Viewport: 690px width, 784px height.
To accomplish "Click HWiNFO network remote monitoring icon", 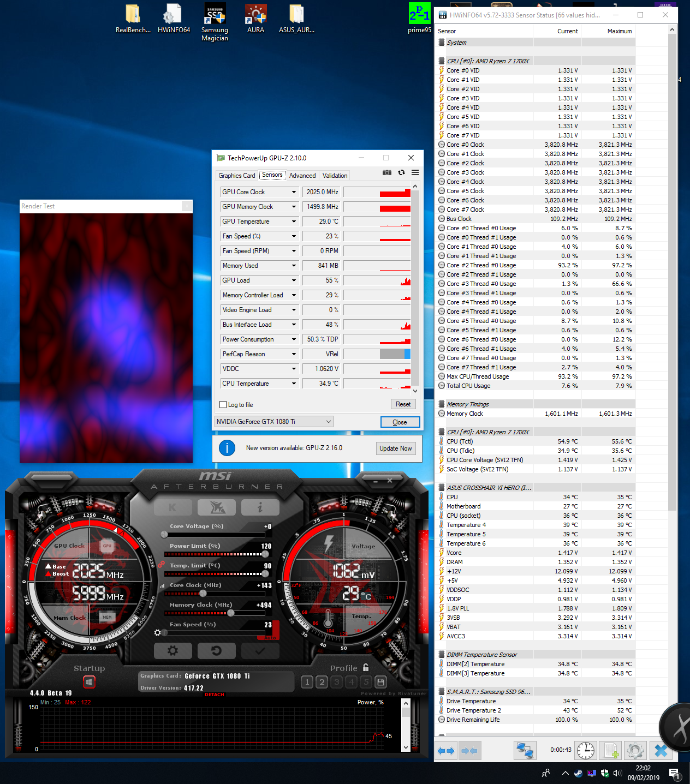I will coord(525,751).
